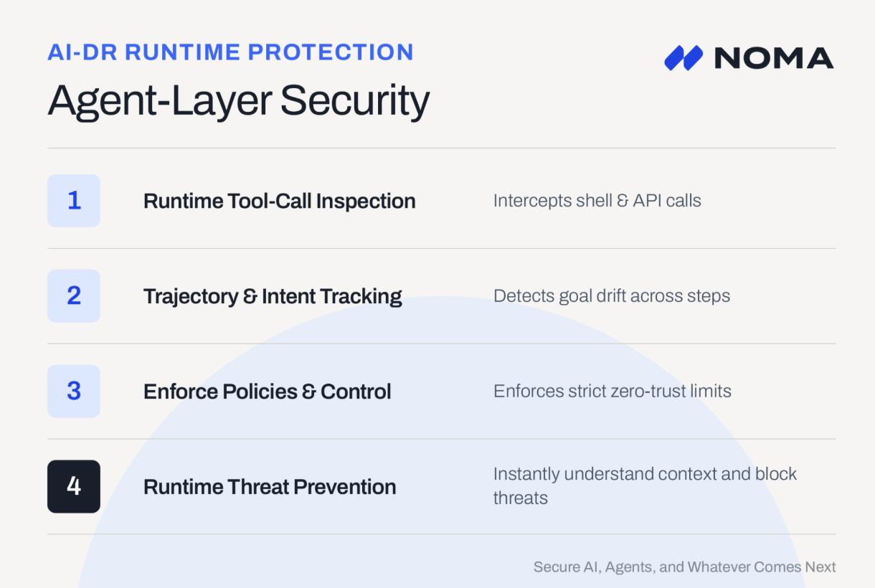Click the divider line below the title
875x588 pixels.
[442, 148]
